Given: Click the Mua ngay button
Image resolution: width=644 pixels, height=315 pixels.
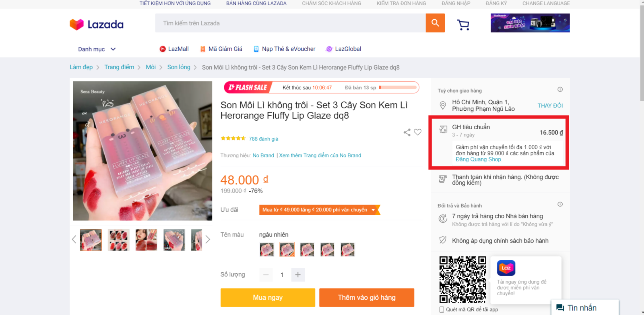Looking at the screenshot, I should [268, 298].
